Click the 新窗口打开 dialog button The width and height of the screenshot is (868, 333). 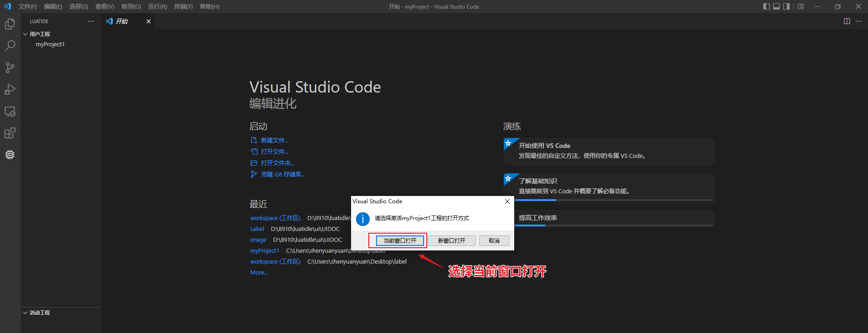point(451,240)
